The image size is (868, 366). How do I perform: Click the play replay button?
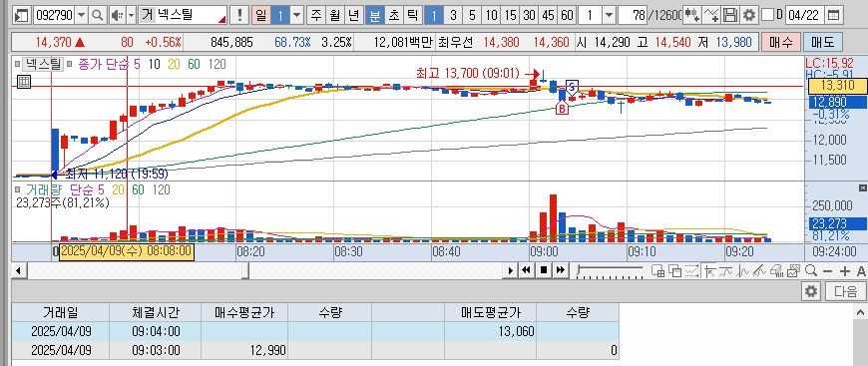[511, 270]
